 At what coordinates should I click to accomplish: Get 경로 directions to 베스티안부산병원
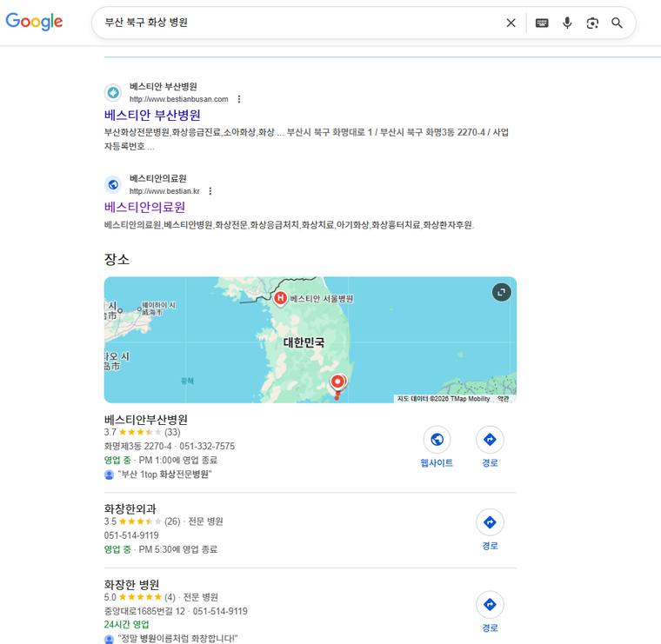pos(490,447)
